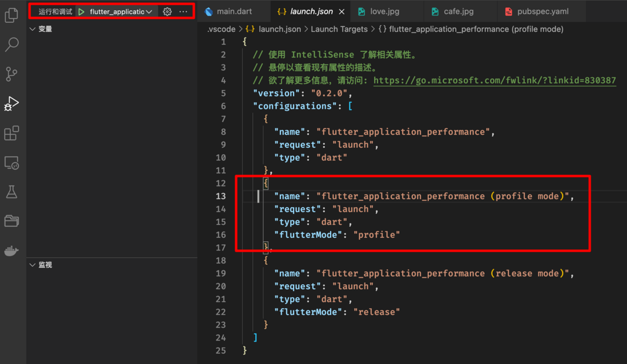Click the profile mode breadcrumb item
The image size is (627, 364).
471,29
